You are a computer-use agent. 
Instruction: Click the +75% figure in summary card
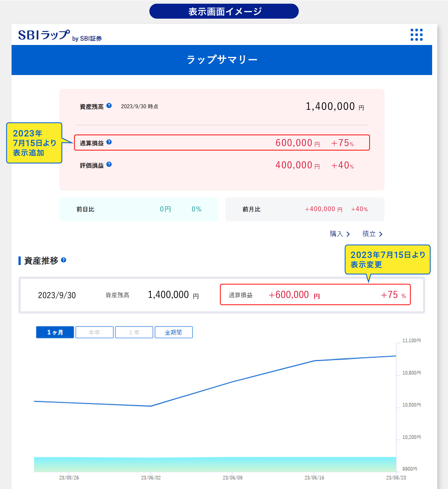coord(342,143)
